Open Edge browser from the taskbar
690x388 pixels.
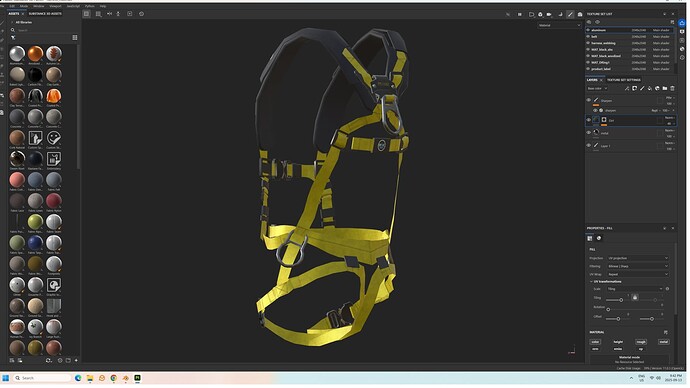coord(78,378)
